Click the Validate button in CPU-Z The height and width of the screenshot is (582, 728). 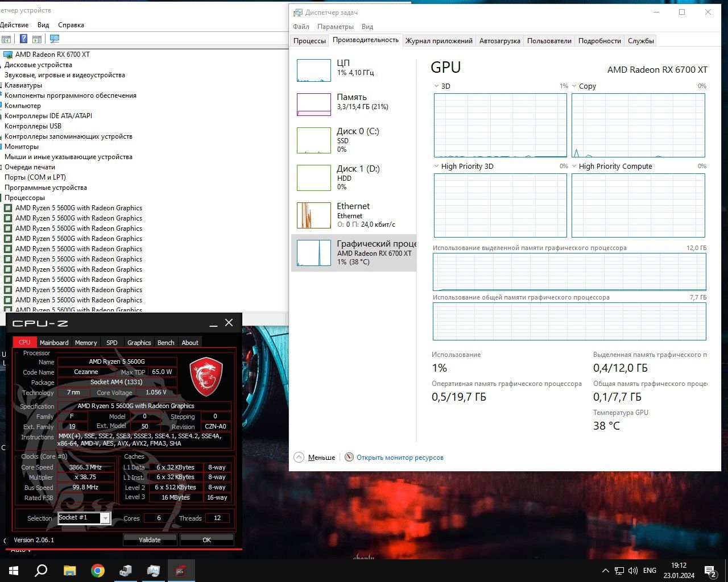tap(150, 540)
